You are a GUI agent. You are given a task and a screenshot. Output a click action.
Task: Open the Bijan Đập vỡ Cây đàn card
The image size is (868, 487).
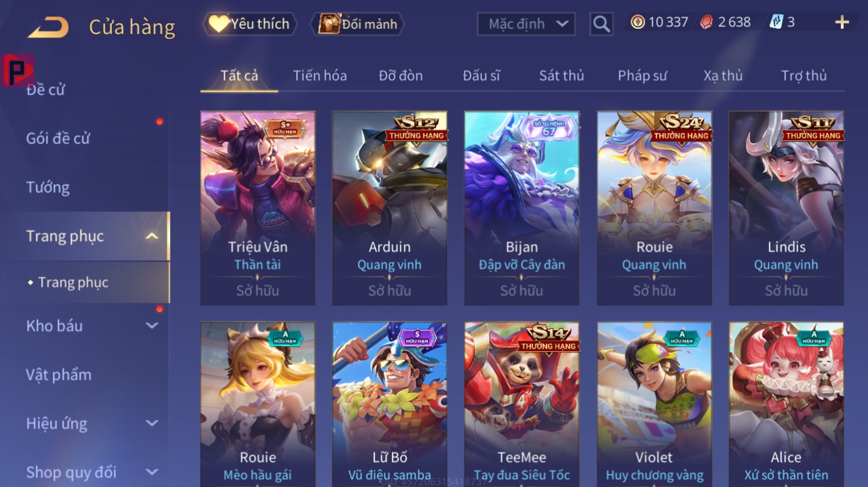click(x=522, y=208)
